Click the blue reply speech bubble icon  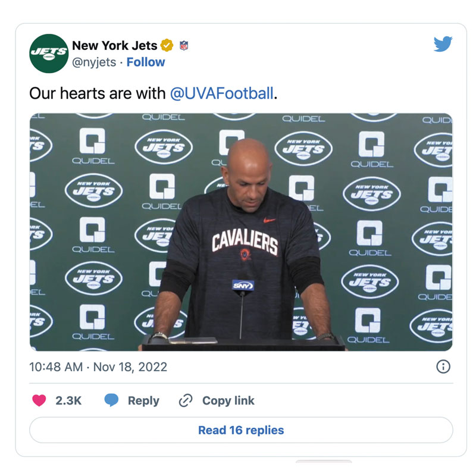point(111,400)
